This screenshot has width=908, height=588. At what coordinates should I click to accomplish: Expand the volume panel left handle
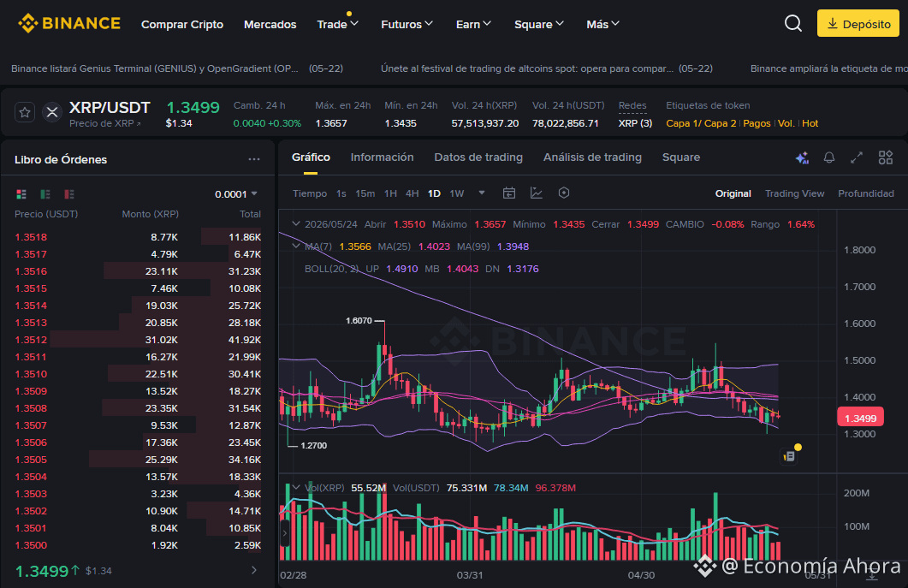pyautogui.click(x=284, y=533)
